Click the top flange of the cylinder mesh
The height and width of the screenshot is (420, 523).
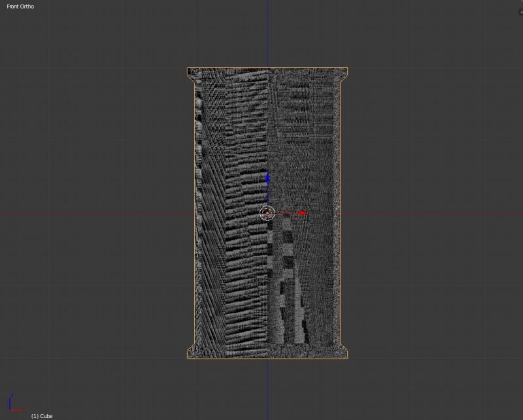click(x=268, y=72)
